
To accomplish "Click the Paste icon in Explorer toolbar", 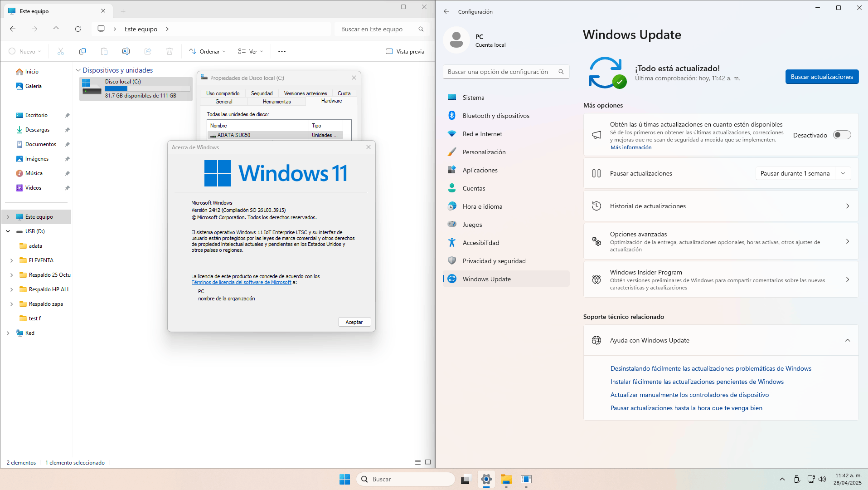I will tap(104, 52).
